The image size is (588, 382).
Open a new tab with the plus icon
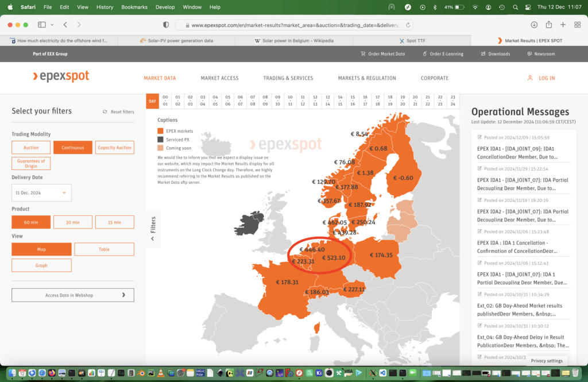click(x=563, y=25)
